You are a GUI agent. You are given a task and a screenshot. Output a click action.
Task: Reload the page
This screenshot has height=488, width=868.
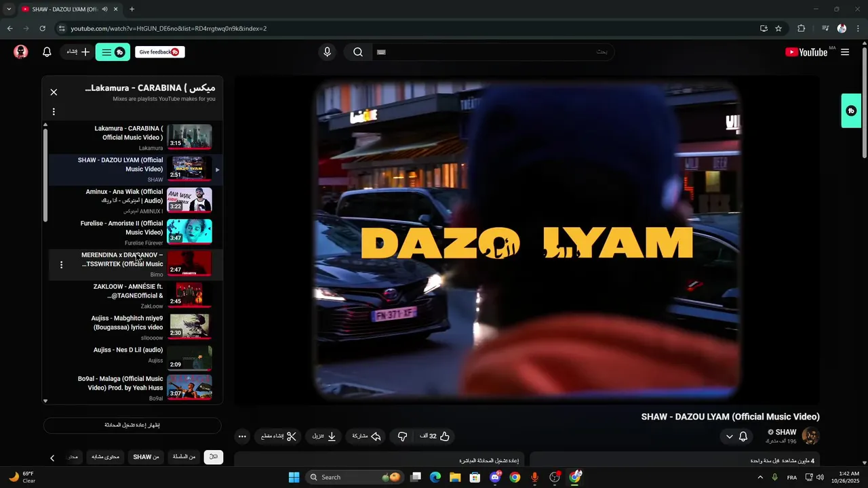point(42,28)
